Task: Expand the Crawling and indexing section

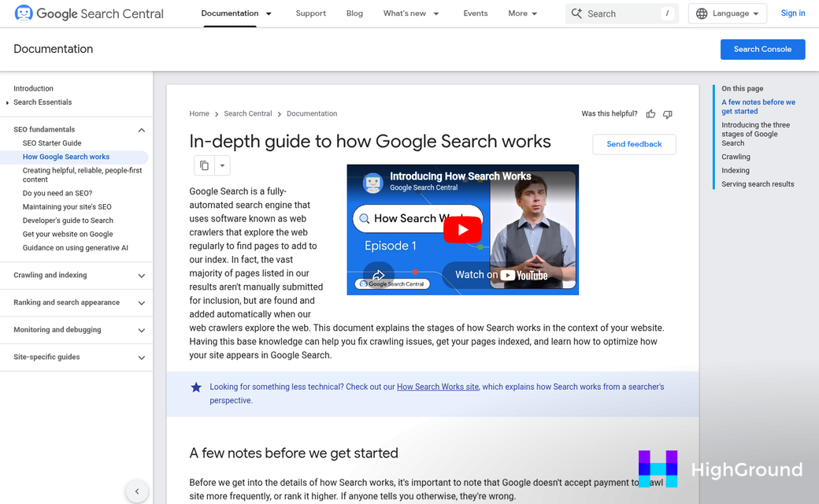Action: coord(142,276)
